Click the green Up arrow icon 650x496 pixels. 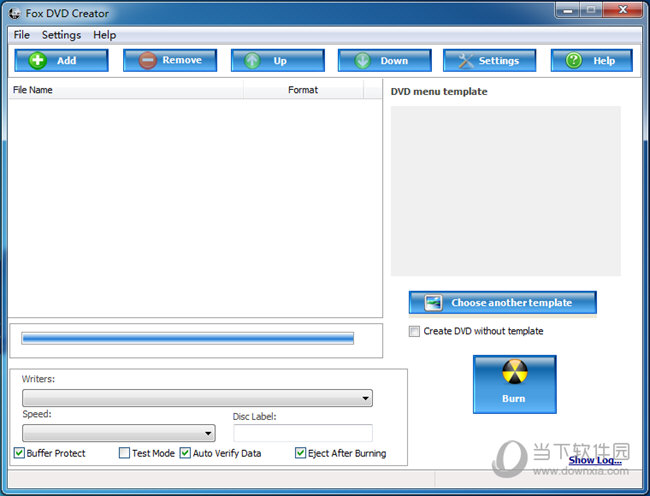252,60
